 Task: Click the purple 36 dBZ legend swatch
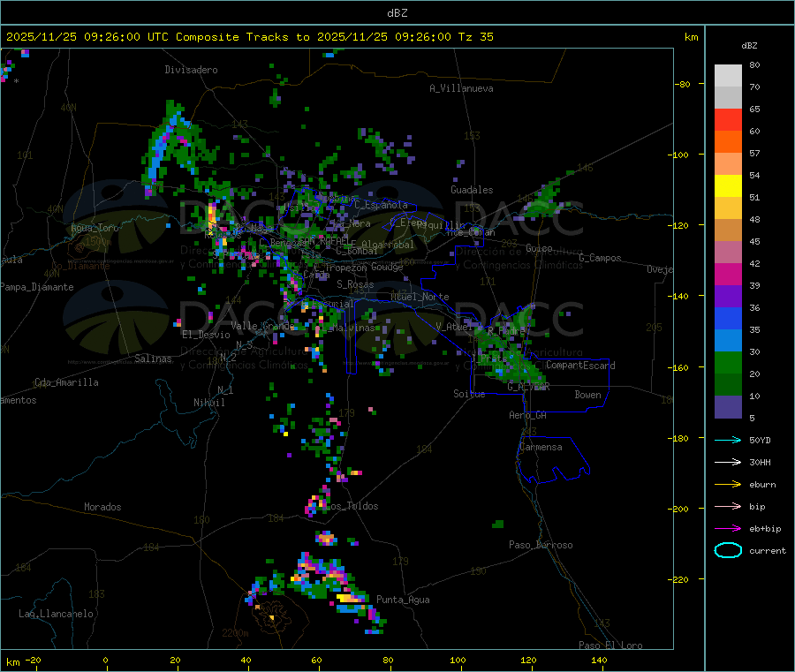pos(728,297)
